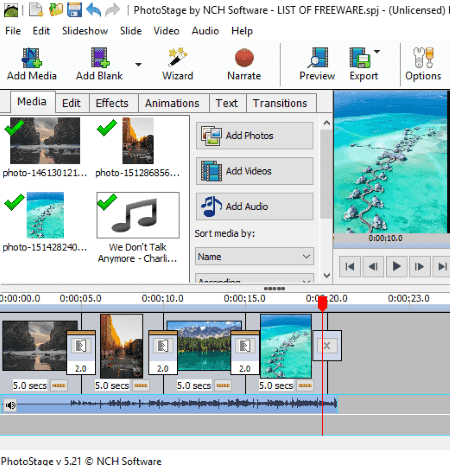Select the first timeline slide of rocky river
This screenshot has width=450, height=466.
click(35, 346)
